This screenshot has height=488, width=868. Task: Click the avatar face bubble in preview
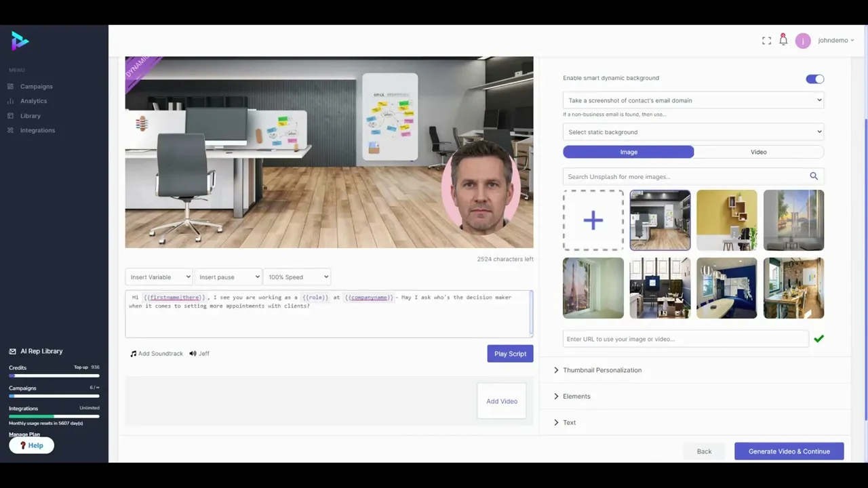pos(481,189)
